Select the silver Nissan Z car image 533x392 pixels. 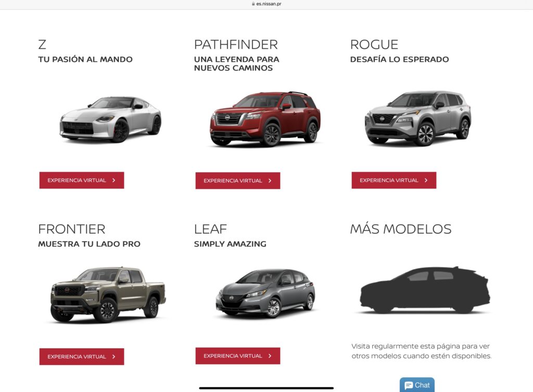pos(110,119)
